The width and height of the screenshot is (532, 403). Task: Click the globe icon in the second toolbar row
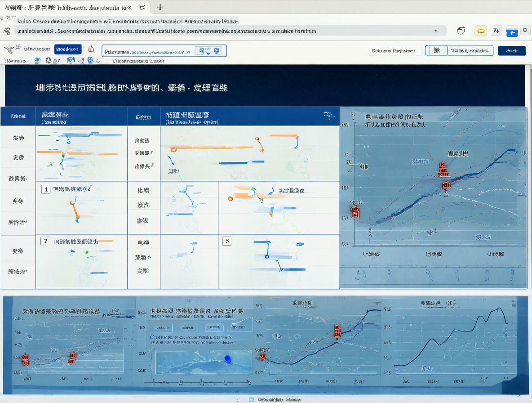tap(38, 60)
